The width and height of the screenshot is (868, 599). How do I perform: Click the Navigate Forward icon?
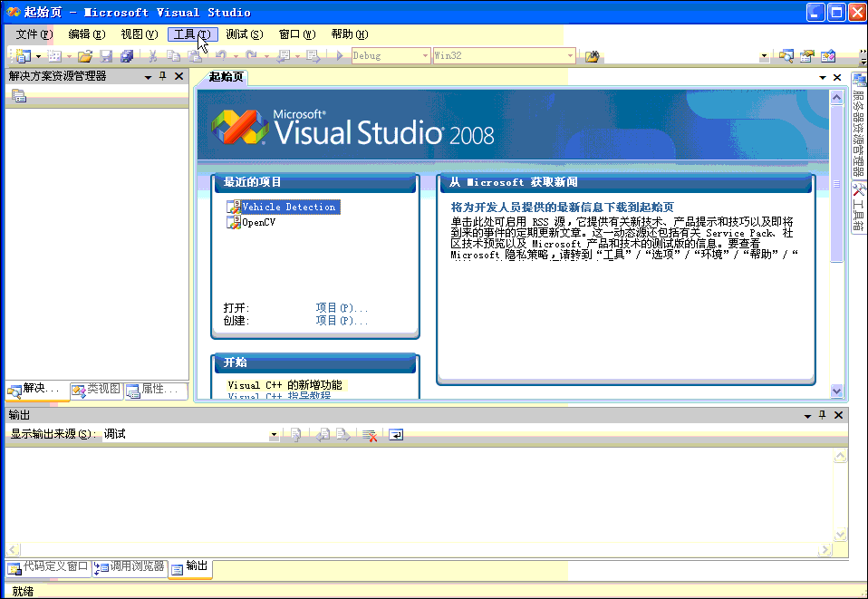[313, 56]
